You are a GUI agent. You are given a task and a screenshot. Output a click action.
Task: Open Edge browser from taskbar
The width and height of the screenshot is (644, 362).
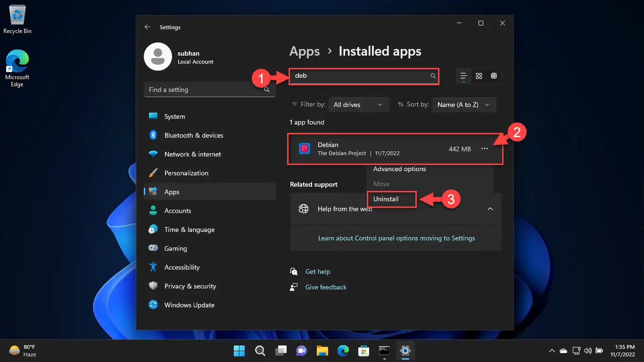[x=343, y=351]
